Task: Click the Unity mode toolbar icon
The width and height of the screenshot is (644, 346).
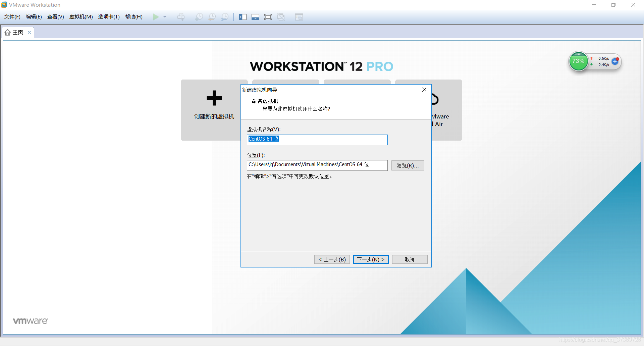Action: [281, 17]
